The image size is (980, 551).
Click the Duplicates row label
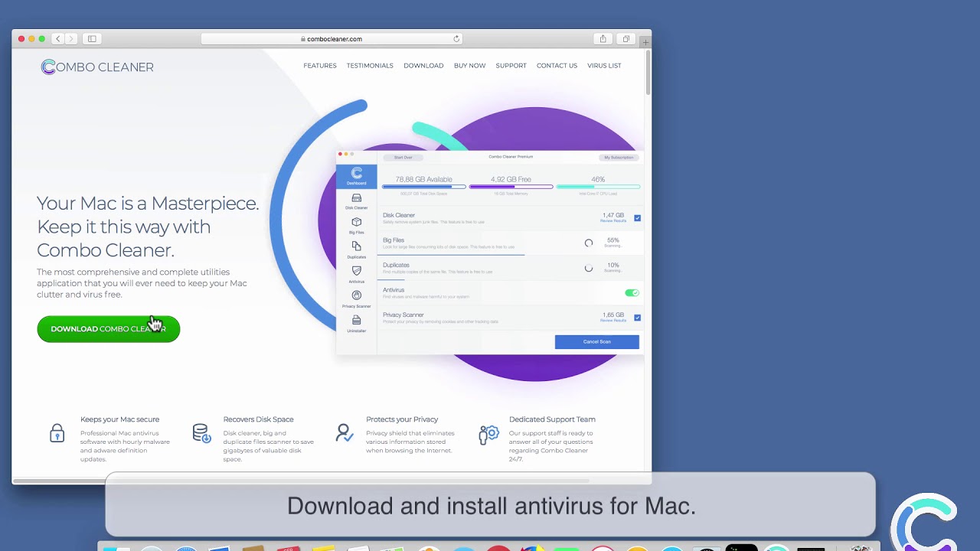[396, 265]
